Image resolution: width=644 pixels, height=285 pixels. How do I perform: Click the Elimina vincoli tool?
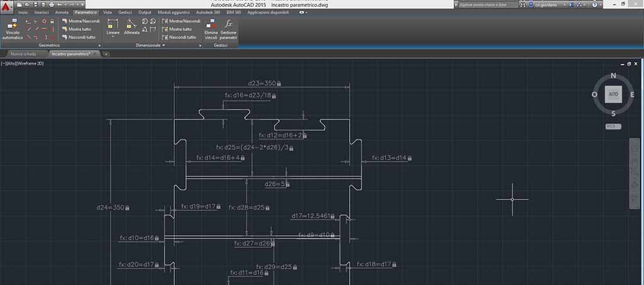coord(211,29)
